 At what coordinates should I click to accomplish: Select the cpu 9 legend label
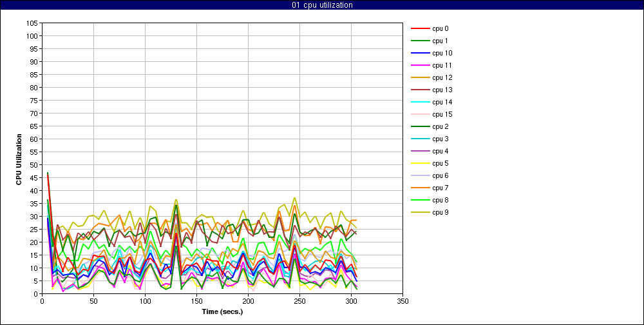[440, 213]
